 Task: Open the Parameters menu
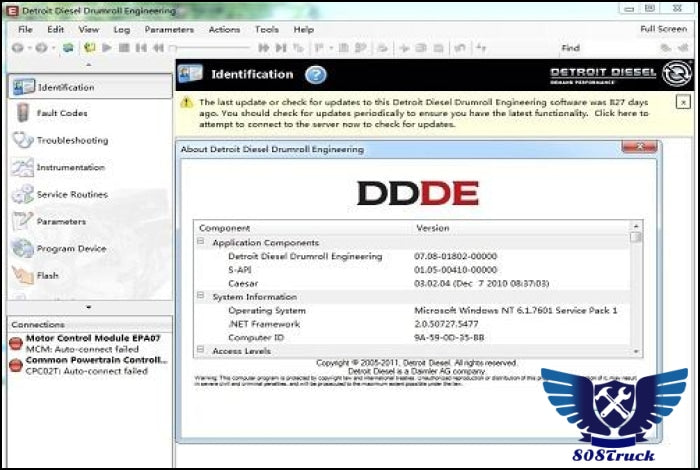point(169,30)
